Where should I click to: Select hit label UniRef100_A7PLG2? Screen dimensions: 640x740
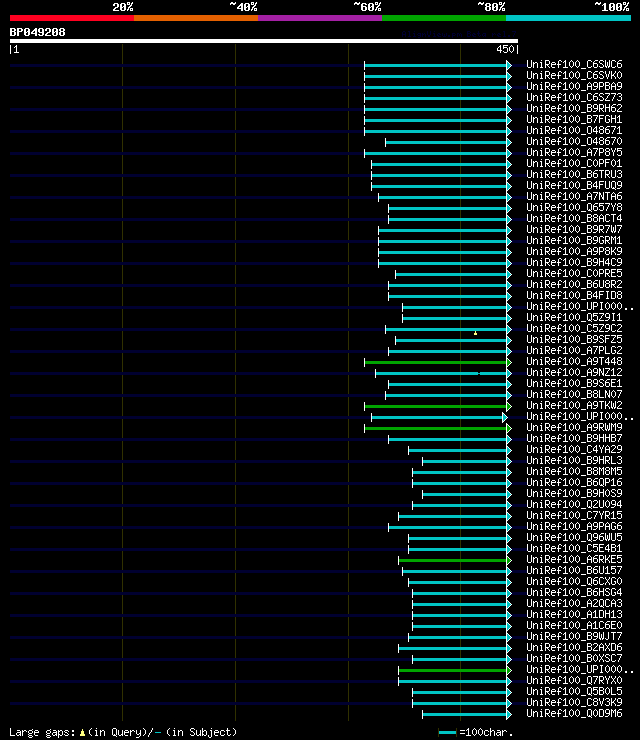(x=574, y=351)
